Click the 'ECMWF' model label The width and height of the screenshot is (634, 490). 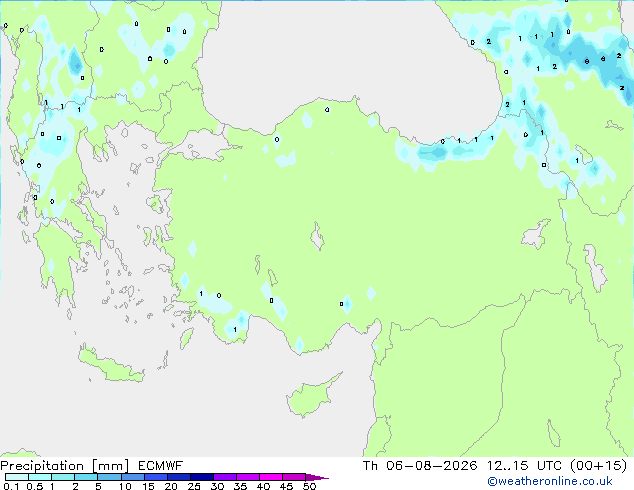pyautogui.click(x=160, y=466)
